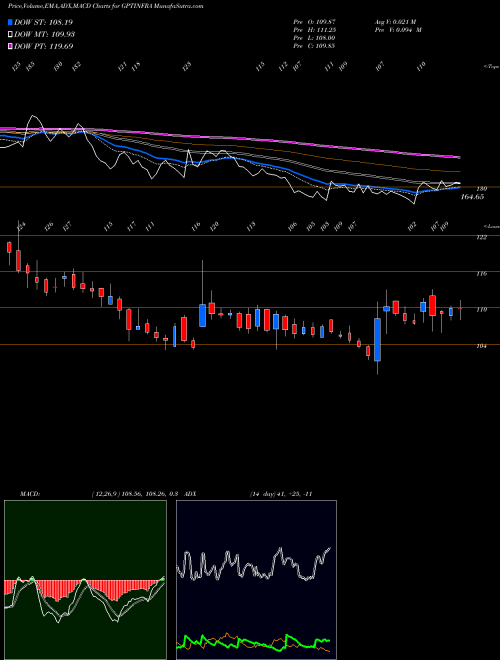500x660 pixels.
Task: Select the 'DOW ST: 108.19' label
Action: [x=43, y=22]
